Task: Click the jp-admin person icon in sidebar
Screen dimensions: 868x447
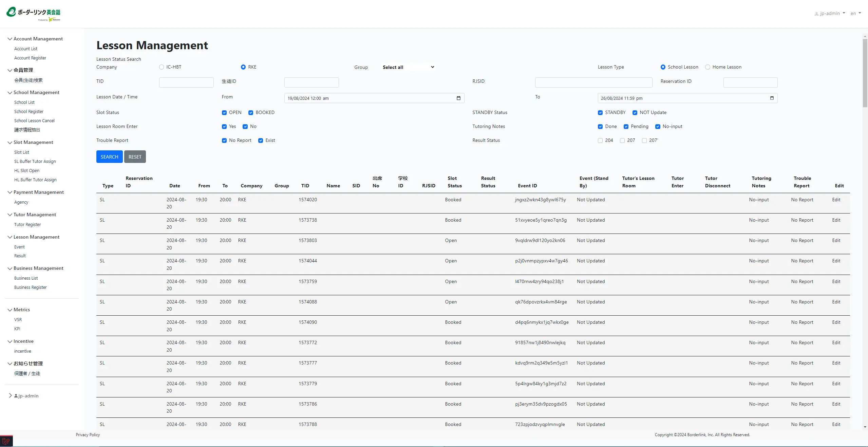Action: pyautogui.click(x=16, y=396)
